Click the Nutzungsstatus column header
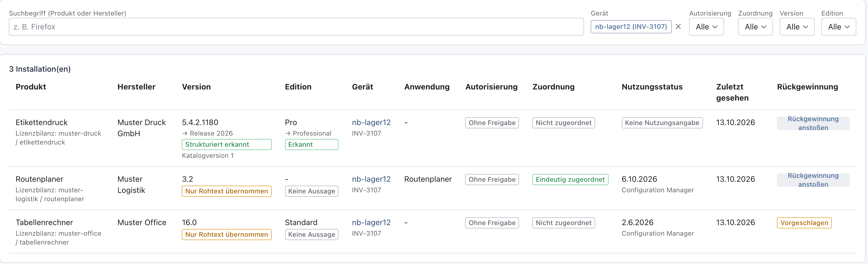868x264 pixels. click(x=652, y=87)
